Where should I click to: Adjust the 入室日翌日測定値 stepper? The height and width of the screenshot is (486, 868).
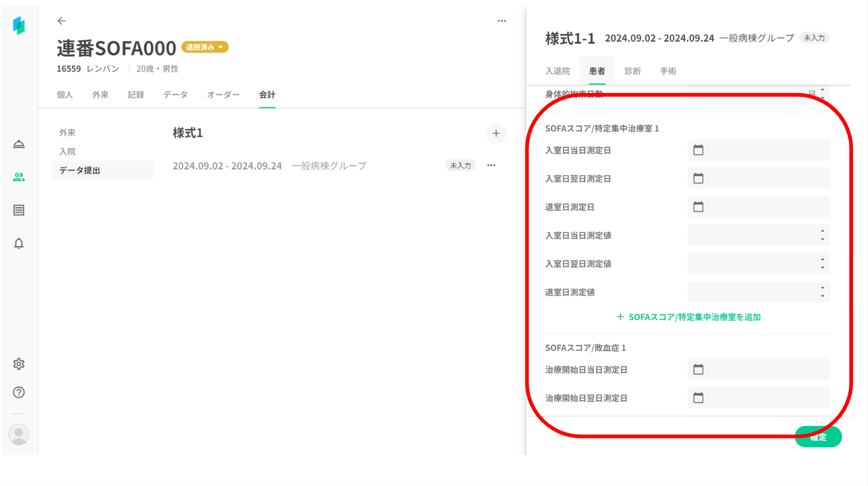click(x=822, y=263)
